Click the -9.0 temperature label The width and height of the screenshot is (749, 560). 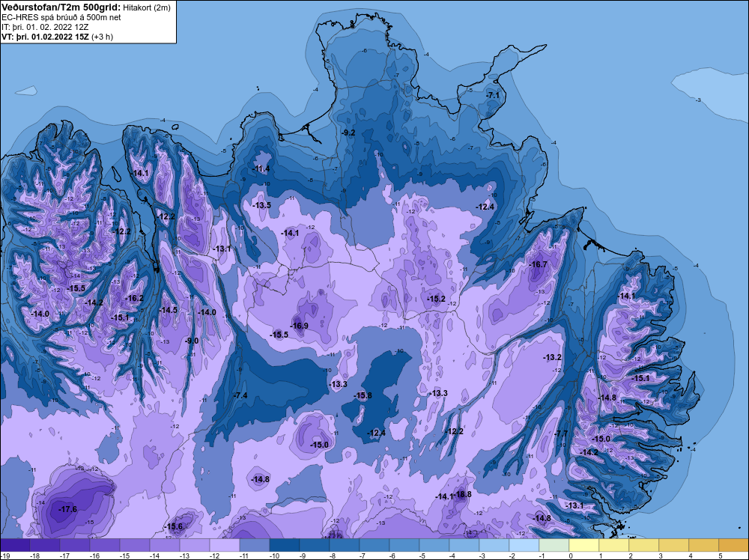click(x=192, y=341)
